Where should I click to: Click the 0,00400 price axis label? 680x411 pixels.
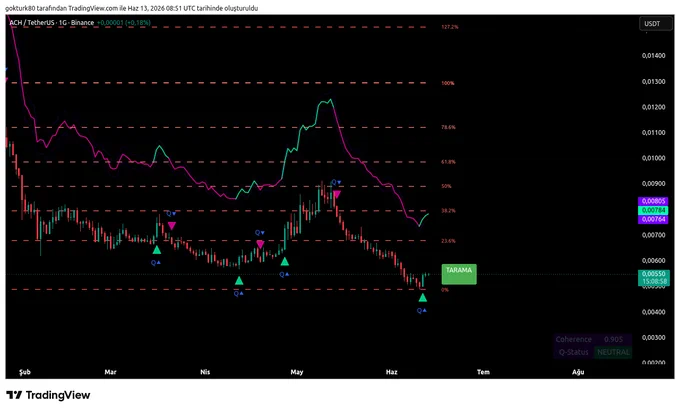(654, 312)
